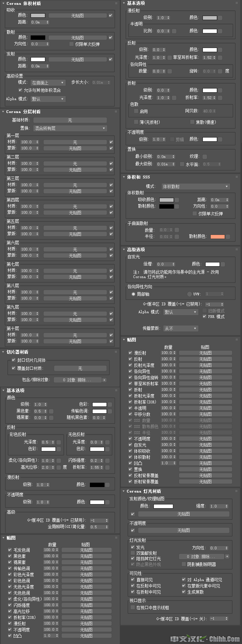Open the 置换 混合所有层 dropdown
Screen dimensions: 242x644
70,128
